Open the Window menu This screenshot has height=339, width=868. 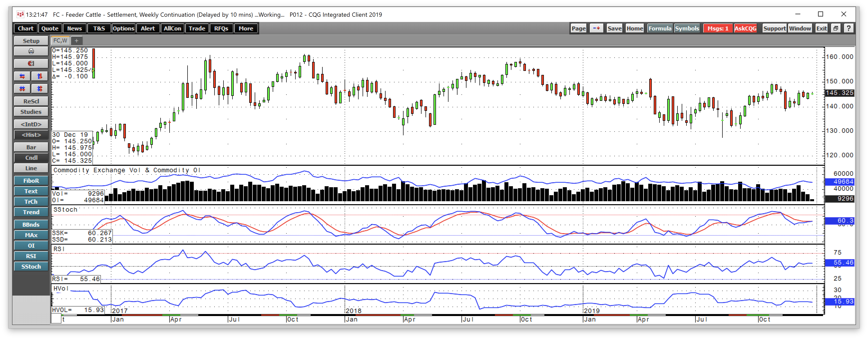800,28
